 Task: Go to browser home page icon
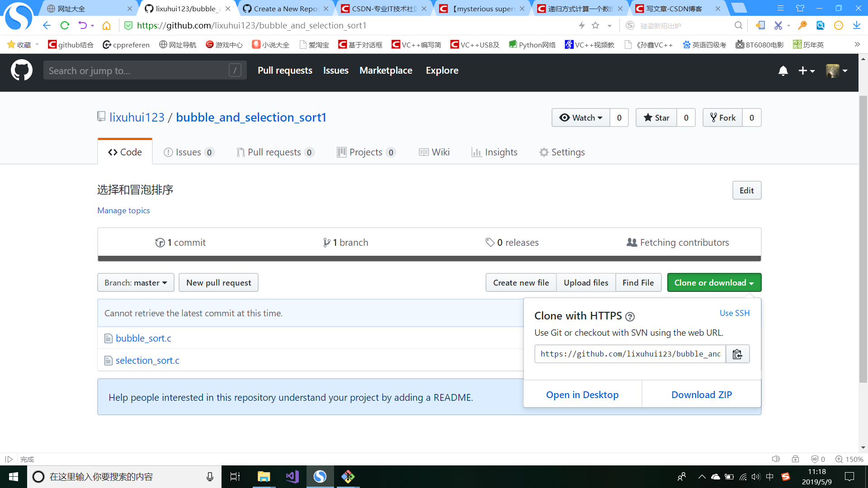click(x=106, y=25)
